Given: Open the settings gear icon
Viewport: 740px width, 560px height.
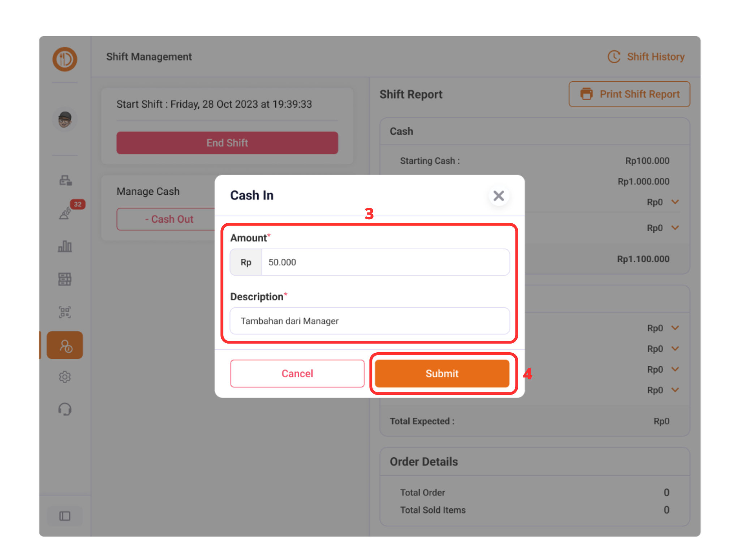Looking at the screenshot, I should click(x=65, y=377).
